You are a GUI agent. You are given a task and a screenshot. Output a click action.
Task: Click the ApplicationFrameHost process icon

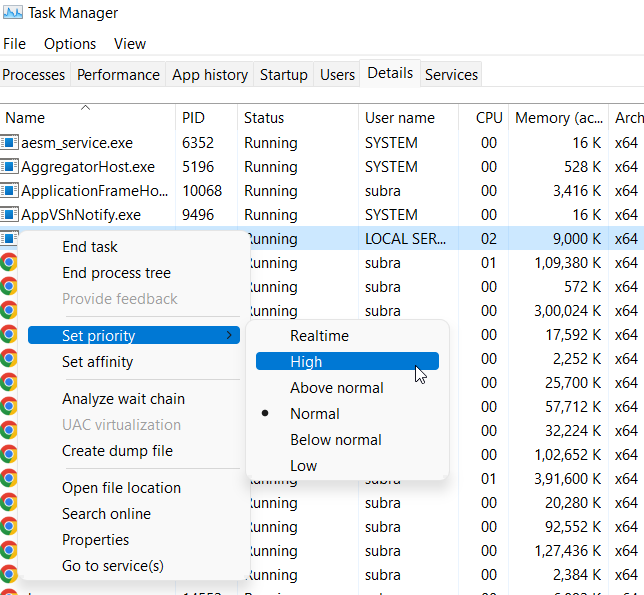(x=10, y=191)
